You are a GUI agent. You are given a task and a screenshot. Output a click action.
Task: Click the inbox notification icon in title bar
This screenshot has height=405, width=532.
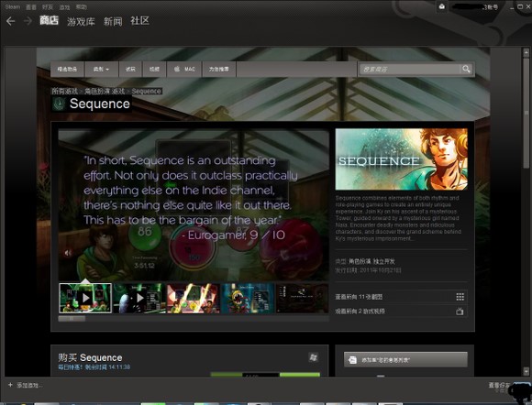coord(442,6)
